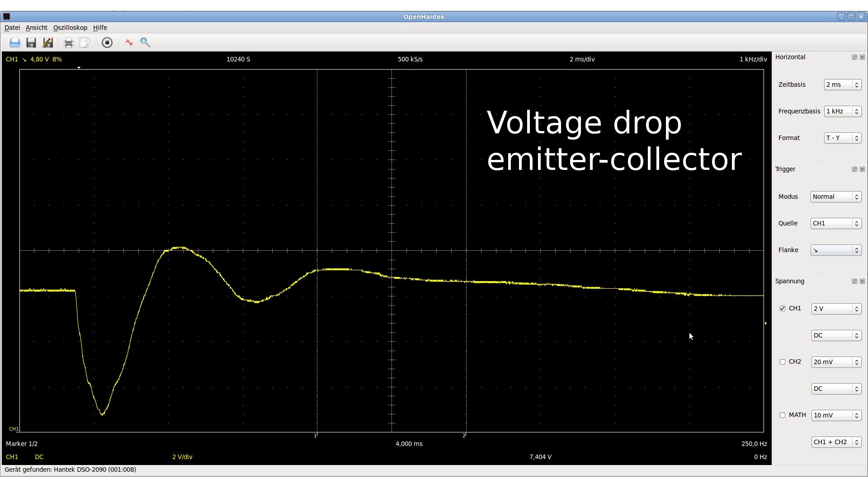Uncheck the CH1 channel checkbox

click(x=783, y=309)
